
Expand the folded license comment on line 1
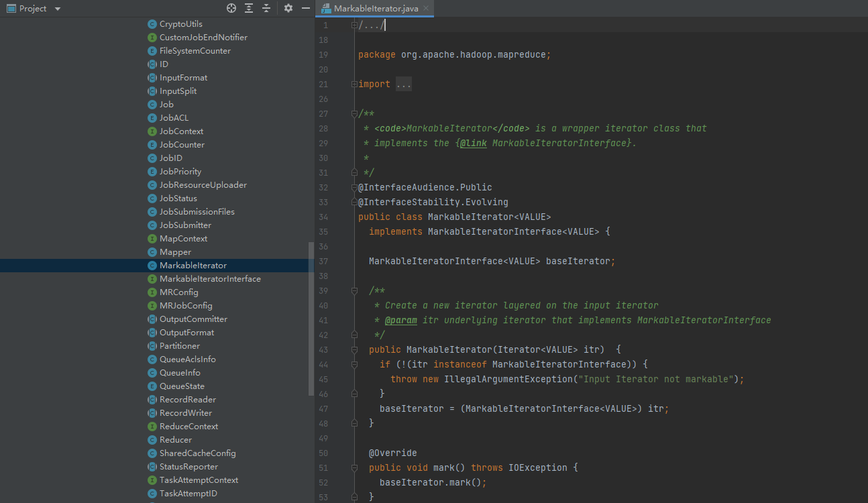[354, 25]
